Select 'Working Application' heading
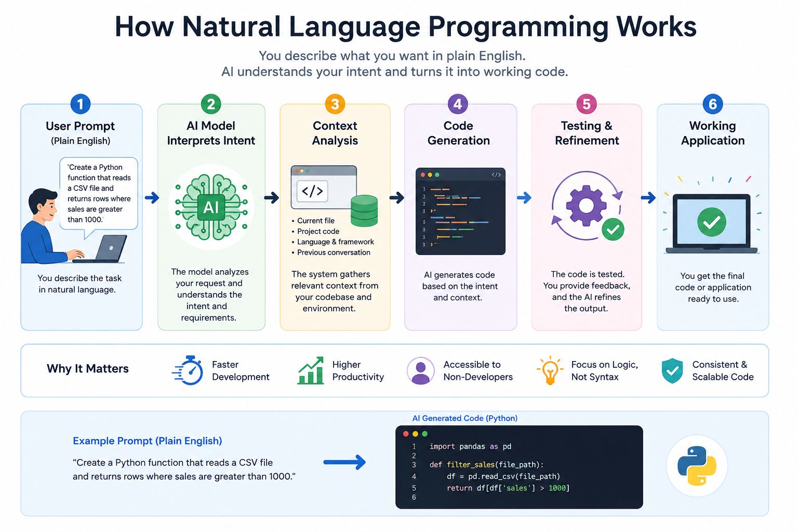The image size is (798, 532). tap(713, 134)
